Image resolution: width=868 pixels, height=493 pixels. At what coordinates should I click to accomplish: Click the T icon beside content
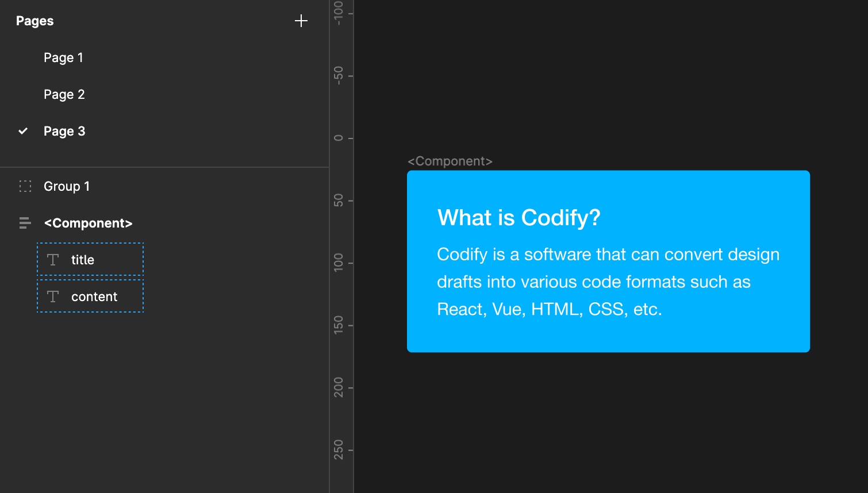53,296
